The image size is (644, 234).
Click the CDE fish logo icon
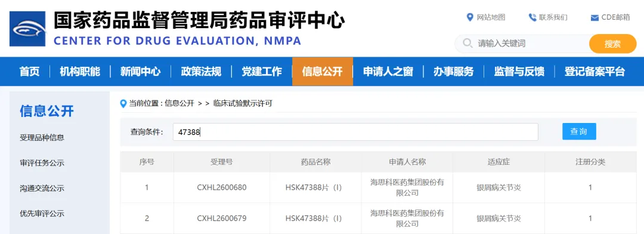[27, 29]
